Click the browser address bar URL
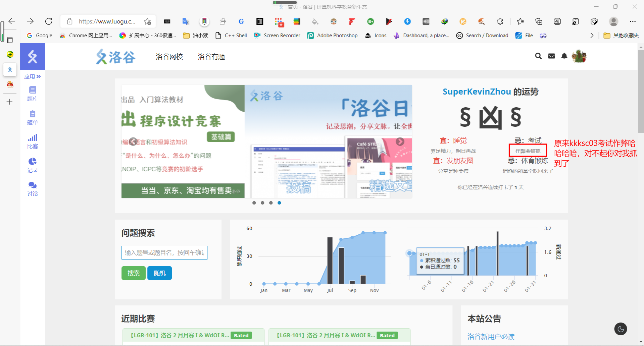Screen dimensions: 644x346 coord(107,21)
